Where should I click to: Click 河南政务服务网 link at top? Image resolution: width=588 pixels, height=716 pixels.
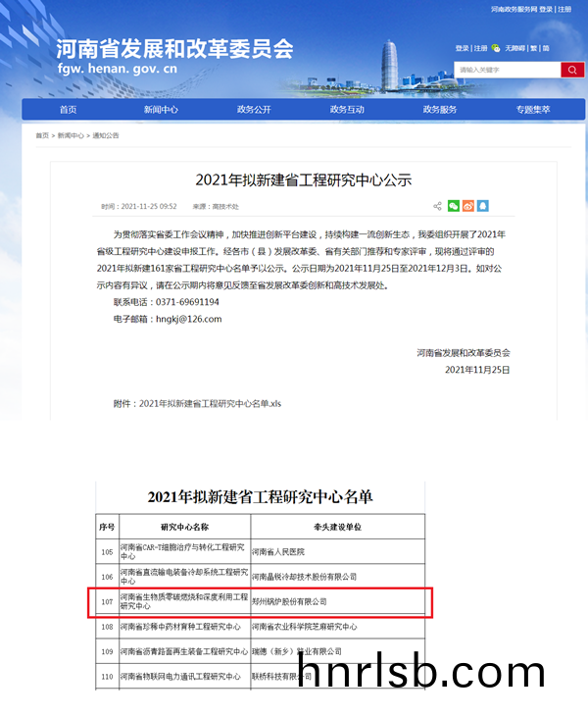point(514,9)
